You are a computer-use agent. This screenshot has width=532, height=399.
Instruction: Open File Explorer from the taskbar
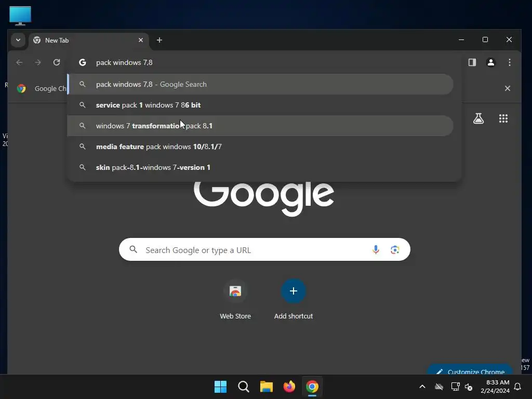[x=267, y=387]
